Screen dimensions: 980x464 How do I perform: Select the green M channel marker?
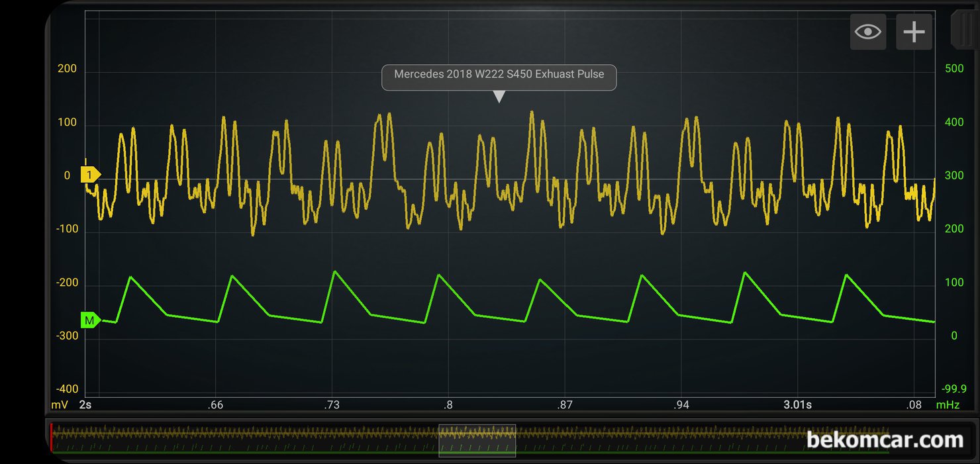[89, 320]
